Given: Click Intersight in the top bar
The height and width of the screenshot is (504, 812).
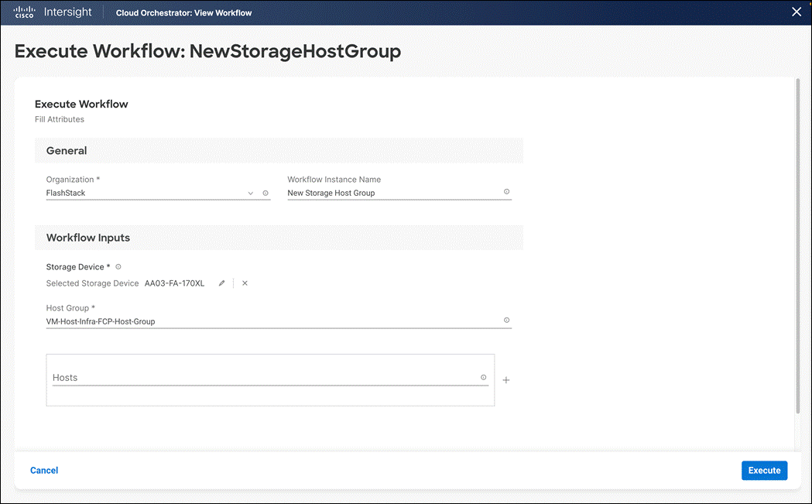Looking at the screenshot, I should pyautogui.click(x=68, y=12).
